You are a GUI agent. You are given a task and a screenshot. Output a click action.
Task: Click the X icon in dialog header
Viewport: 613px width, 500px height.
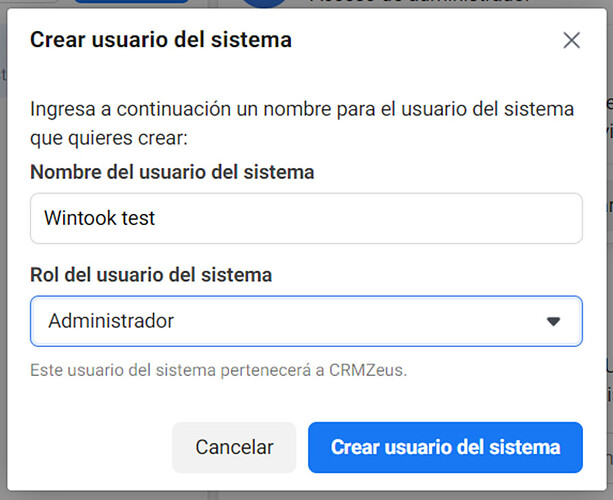(571, 41)
